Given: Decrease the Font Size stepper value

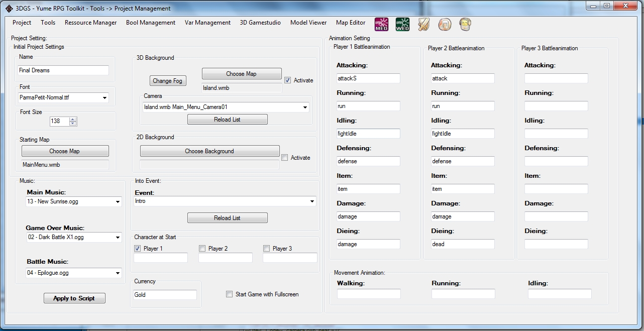Looking at the screenshot, I should click(x=73, y=123).
